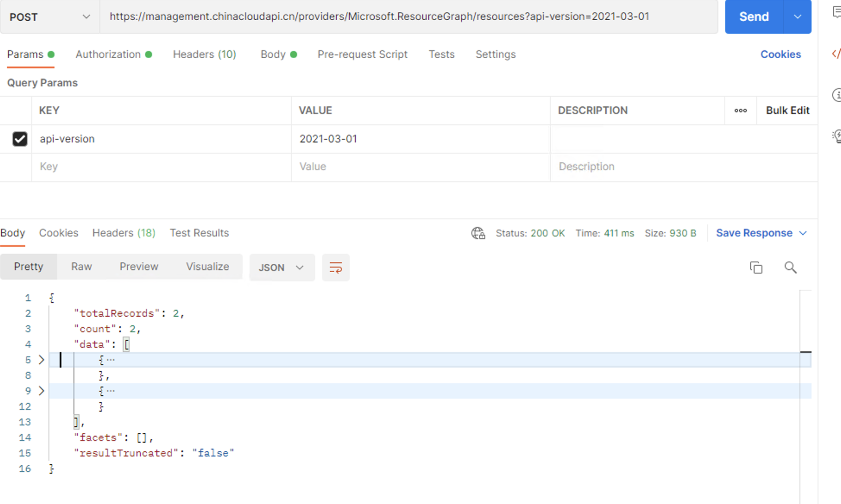
Task: Open the Cookies manager
Action: coord(781,54)
